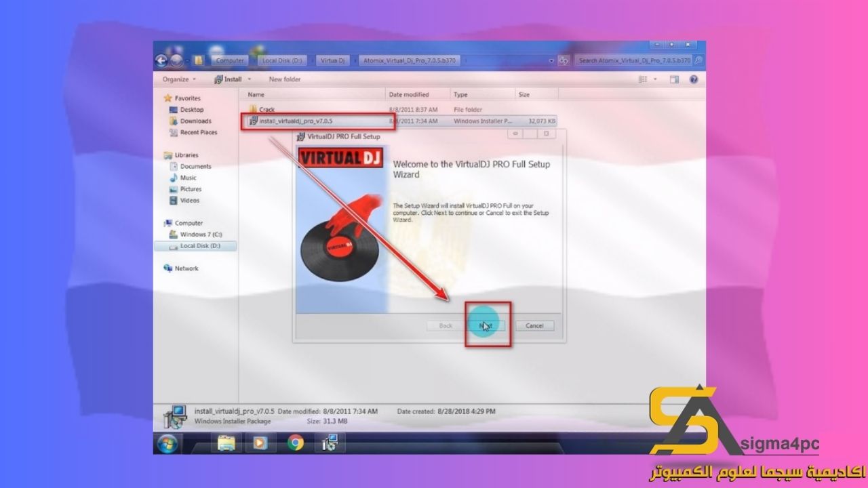Open the Pictures library
The width and height of the screenshot is (868, 488).
coord(191,190)
